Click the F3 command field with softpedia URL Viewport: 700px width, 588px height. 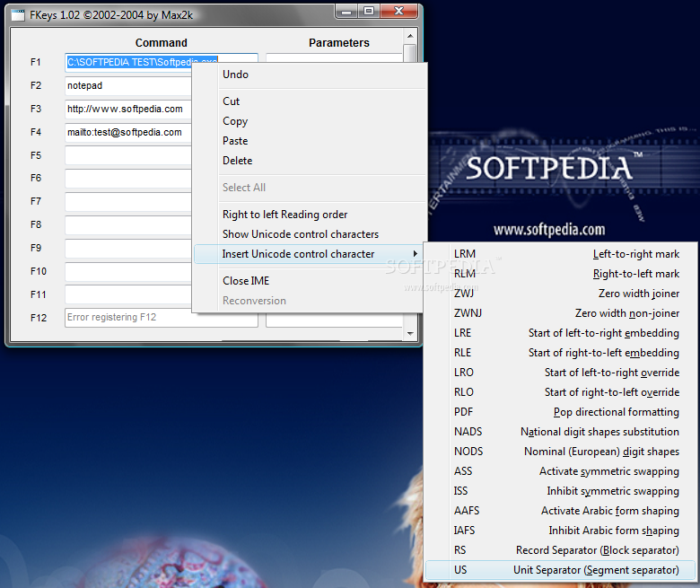(x=128, y=109)
